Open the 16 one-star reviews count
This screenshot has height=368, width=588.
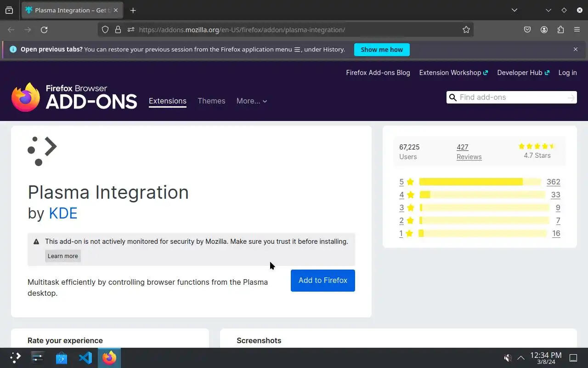(556, 233)
